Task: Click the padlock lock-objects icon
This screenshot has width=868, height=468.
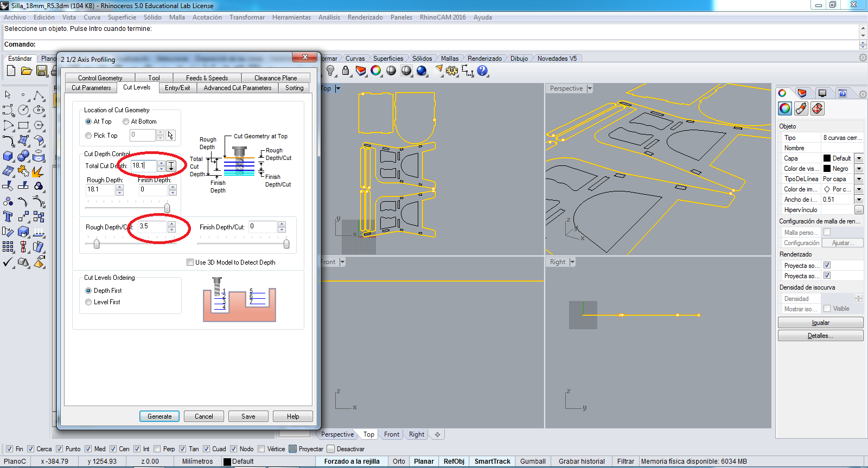Action: tap(346, 71)
